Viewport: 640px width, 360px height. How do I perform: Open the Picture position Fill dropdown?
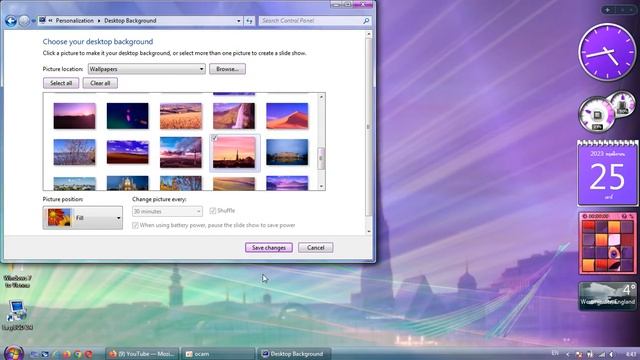pyautogui.click(x=82, y=218)
